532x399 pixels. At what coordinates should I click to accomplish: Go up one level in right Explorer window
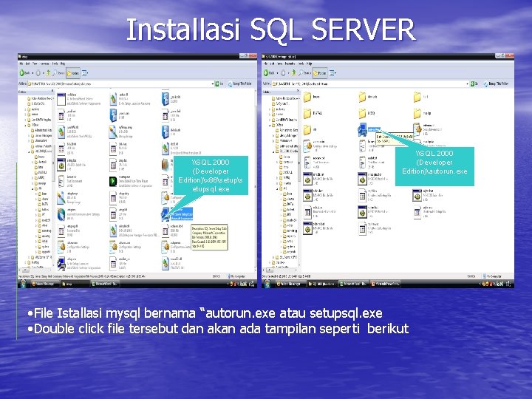(x=293, y=73)
